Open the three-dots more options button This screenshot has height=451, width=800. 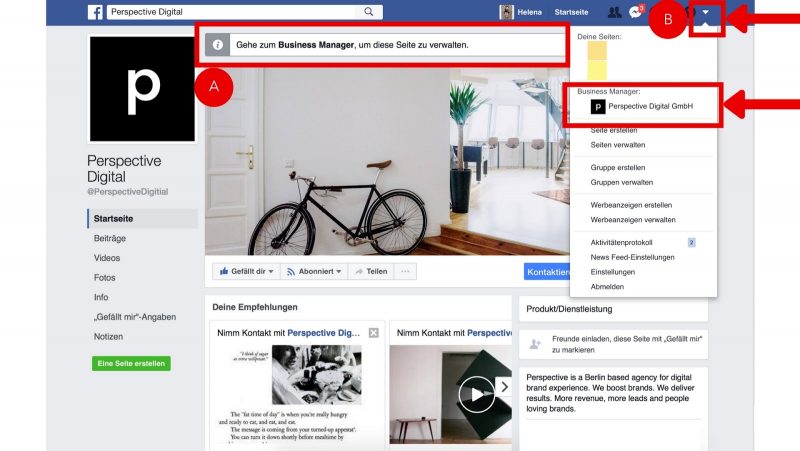405,271
